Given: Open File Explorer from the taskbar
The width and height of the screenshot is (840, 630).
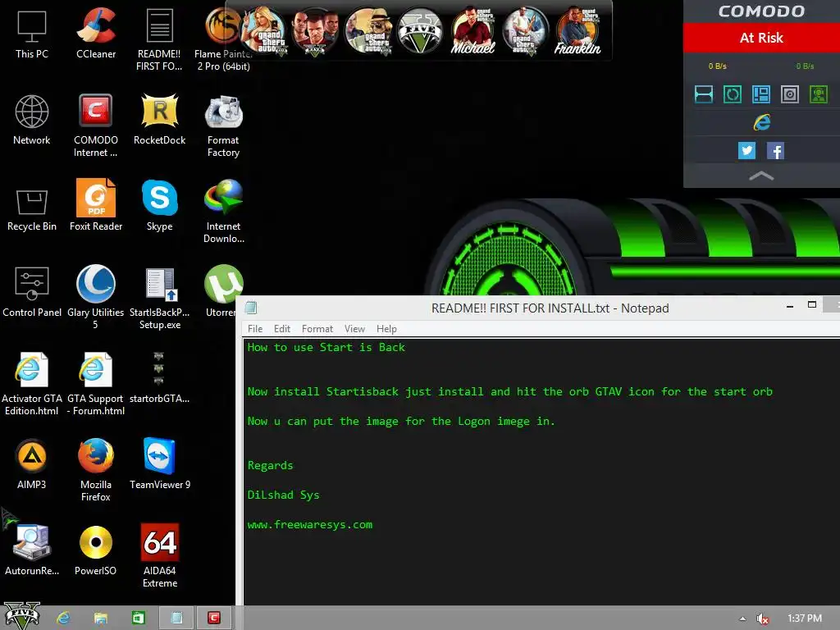Looking at the screenshot, I should 101,619.
